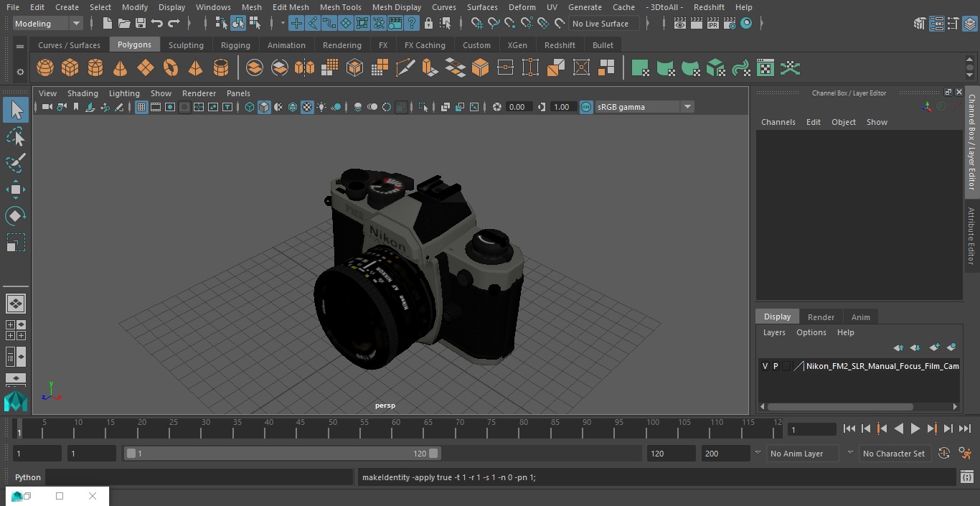This screenshot has width=980, height=506.
Task: Open the Deform menu
Action: (x=522, y=7)
